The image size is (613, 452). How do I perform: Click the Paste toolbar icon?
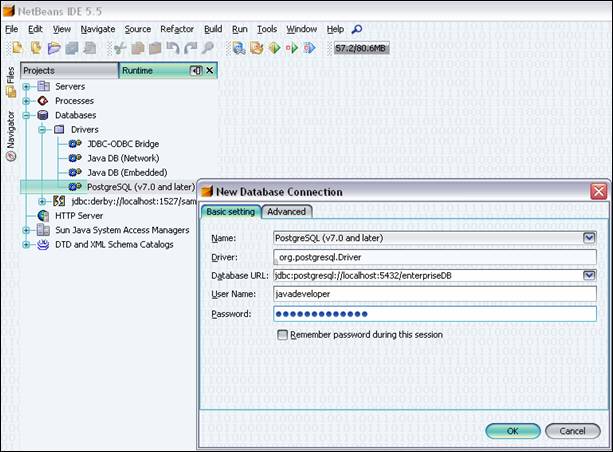tap(155, 48)
